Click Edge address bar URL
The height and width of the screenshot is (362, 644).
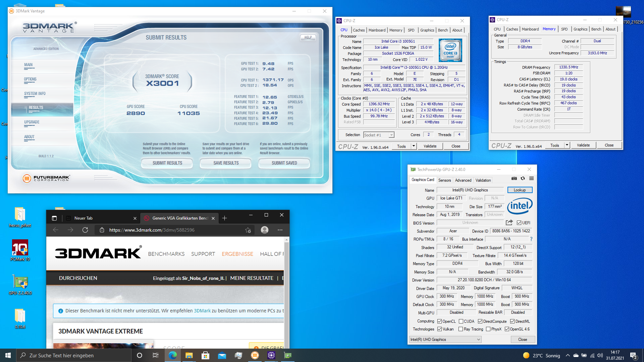pyautogui.click(x=152, y=230)
